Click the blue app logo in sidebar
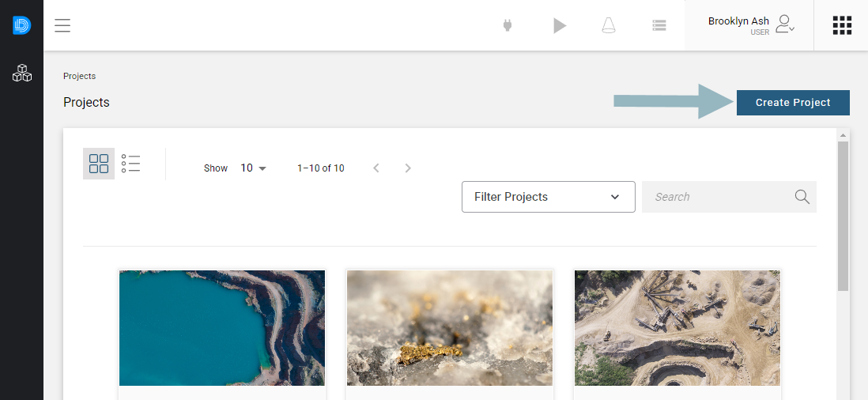Viewport: 868px width, 400px height. [x=21, y=25]
